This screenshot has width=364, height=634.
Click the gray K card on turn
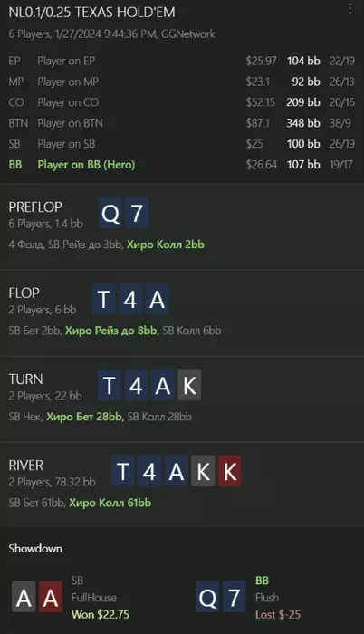pos(189,385)
